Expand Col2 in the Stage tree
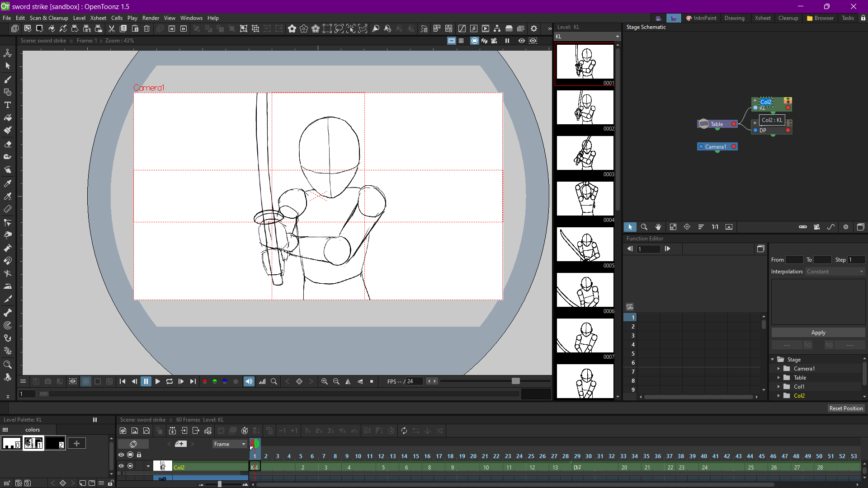Image resolution: width=868 pixels, height=488 pixels. pos(778,395)
